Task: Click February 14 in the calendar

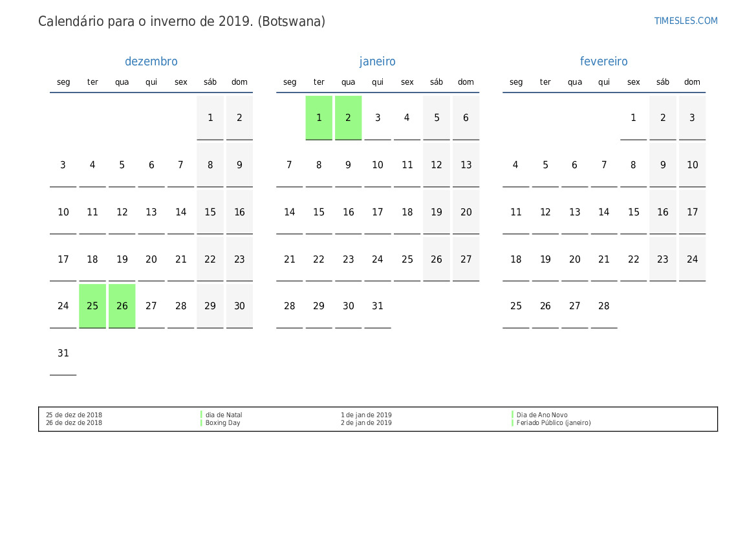Action: [603, 212]
